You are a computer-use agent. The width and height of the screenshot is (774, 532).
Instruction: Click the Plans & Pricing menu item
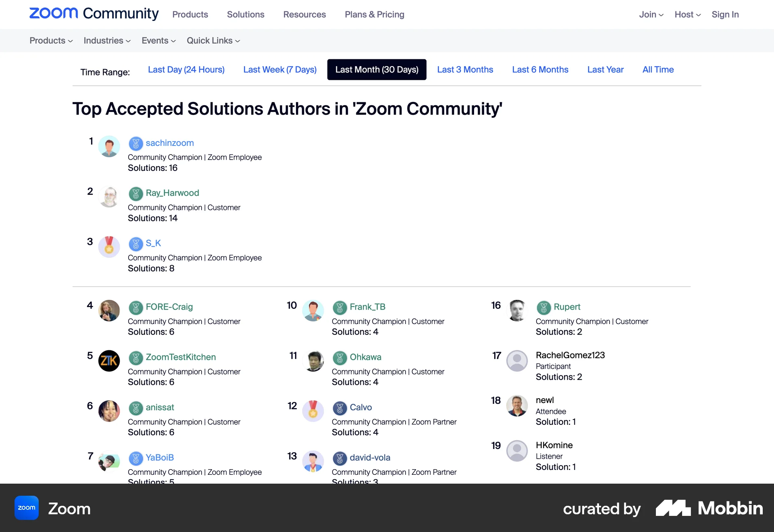click(374, 14)
